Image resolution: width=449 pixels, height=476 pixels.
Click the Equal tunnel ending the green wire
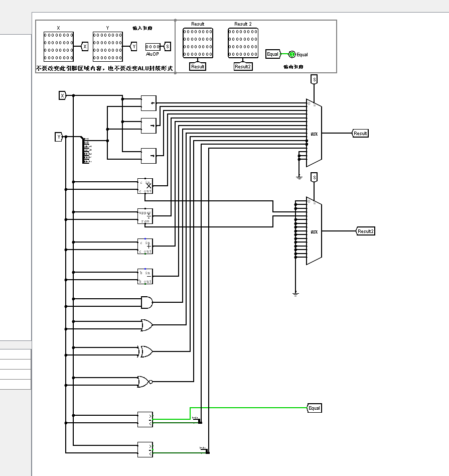[x=314, y=408]
